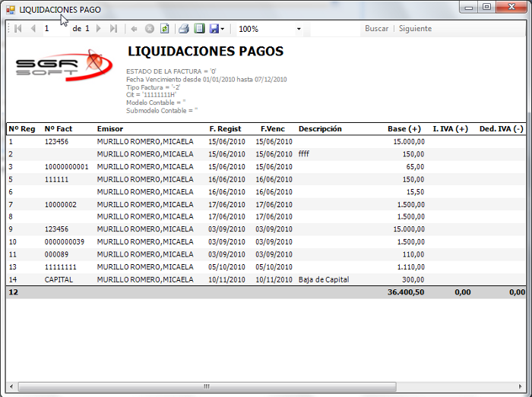Click invoice number '11111111'
Viewport: 532px width, 397px height.
pos(60,267)
